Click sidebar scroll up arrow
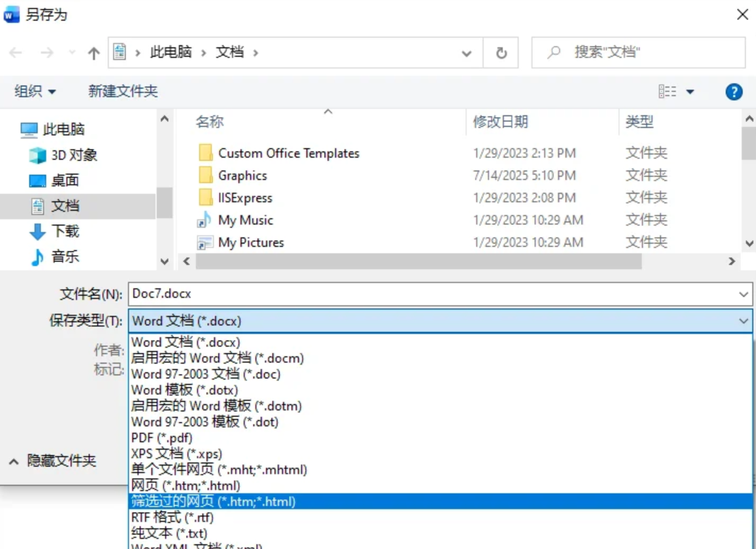756x549 pixels. point(165,119)
